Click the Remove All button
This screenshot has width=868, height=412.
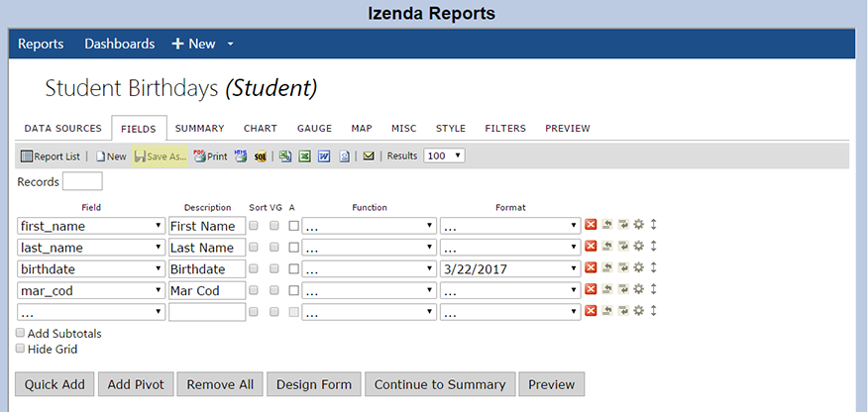(220, 384)
